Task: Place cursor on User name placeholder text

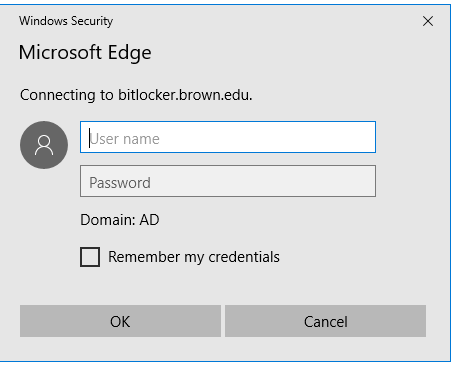Action: 125,139
